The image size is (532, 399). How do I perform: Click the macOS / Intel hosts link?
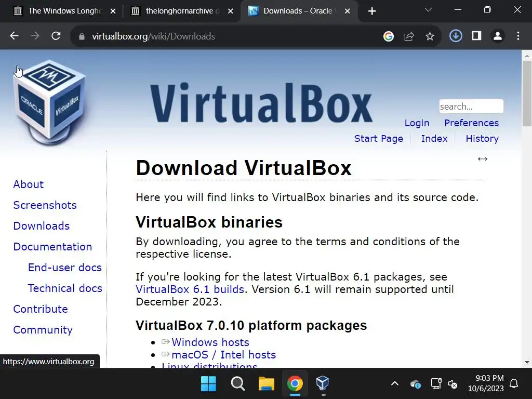pos(223,354)
